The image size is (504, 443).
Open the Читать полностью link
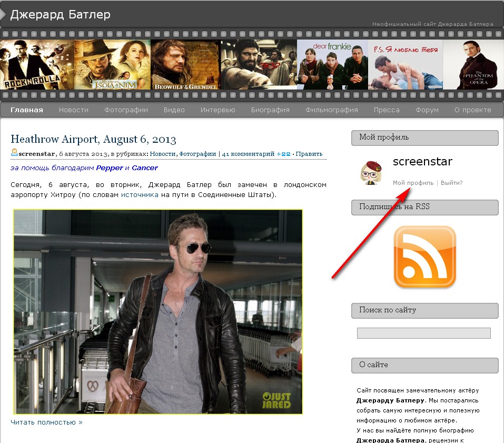[x=46, y=422]
